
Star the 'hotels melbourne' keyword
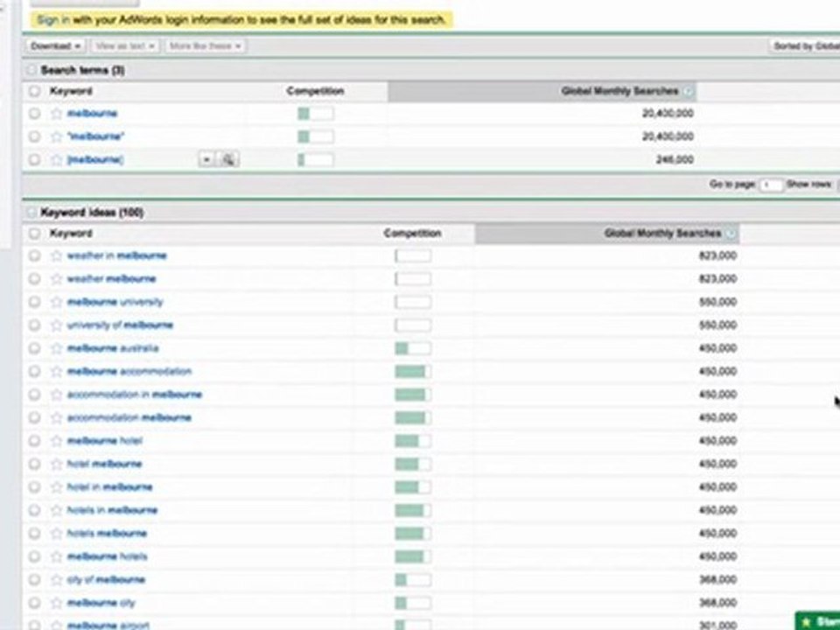point(56,533)
